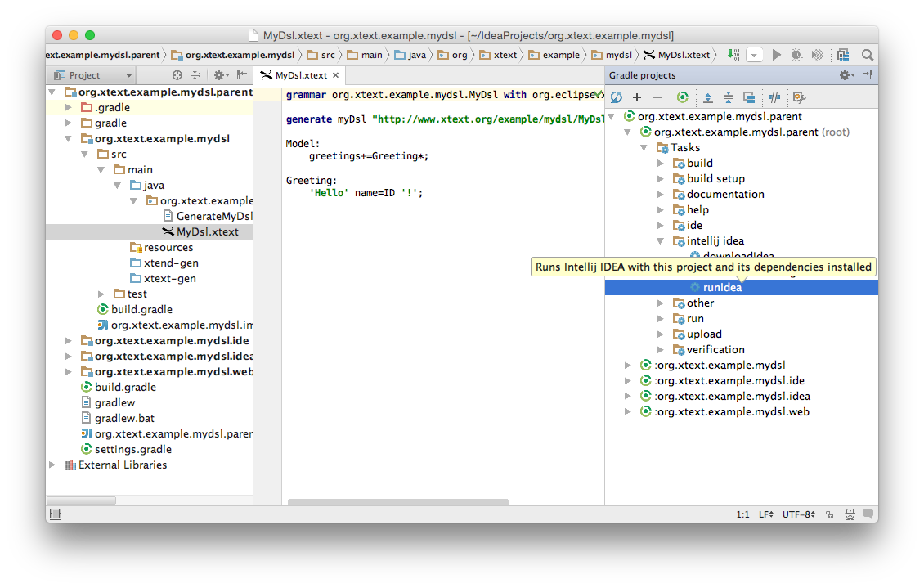Open the run configuration dropdown in main toolbar
The height and width of the screenshot is (588, 924).
coord(754,56)
